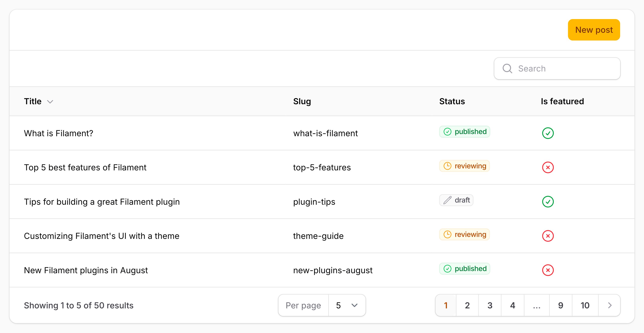Viewport: 644px width, 333px height.
Task: Open the Per page dropdown
Action: click(x=347, y=305)
